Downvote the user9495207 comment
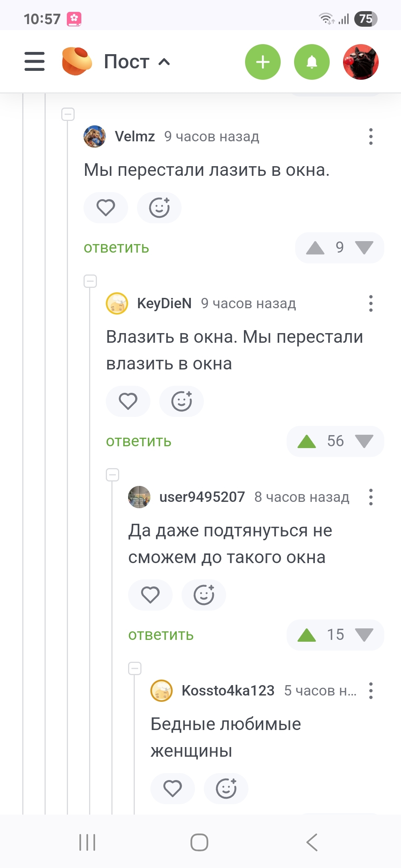 (x=364, y=635)
